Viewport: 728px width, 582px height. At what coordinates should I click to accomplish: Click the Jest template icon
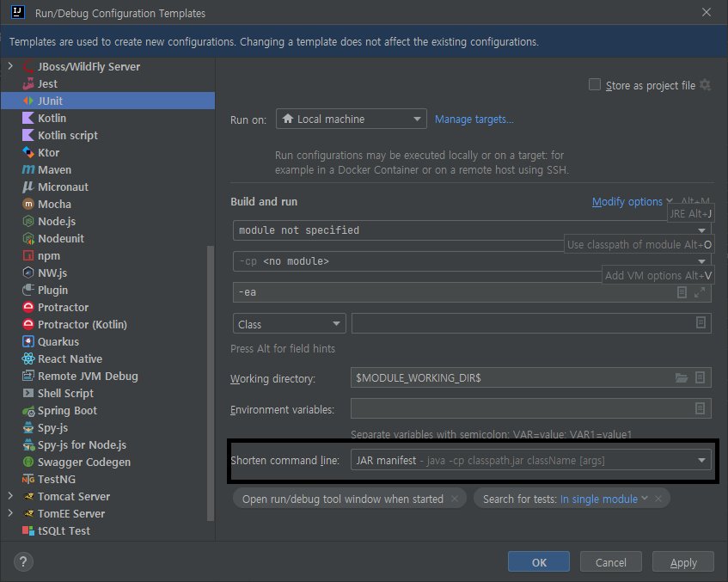pyautogui.click(x=28, y=83)
